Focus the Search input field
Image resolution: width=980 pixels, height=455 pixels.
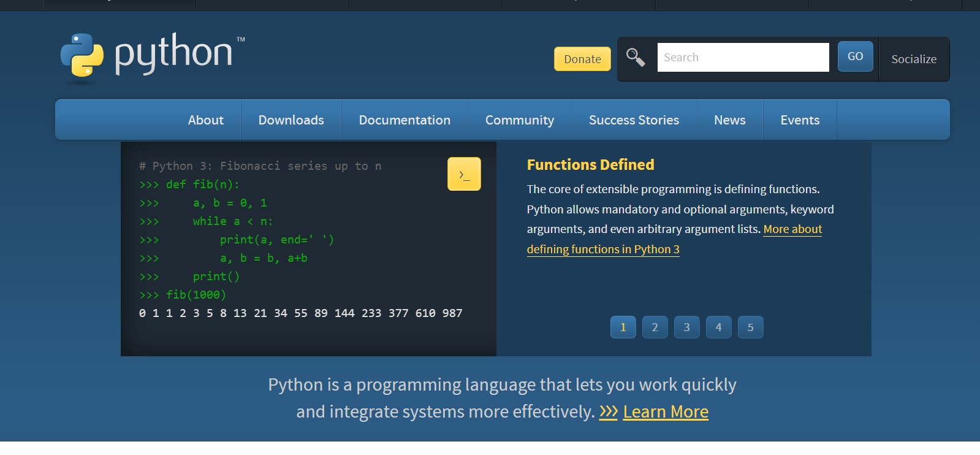pos(743,57)
